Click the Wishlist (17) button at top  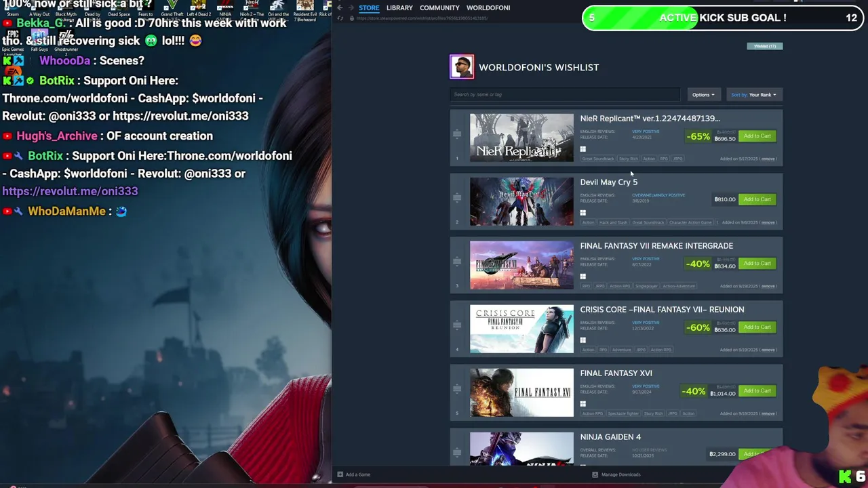click(765, 46)
